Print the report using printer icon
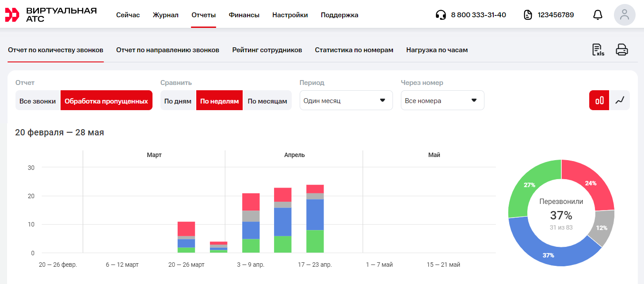The height and width of the screenshot is (284, 644). (x=622, y=50)
